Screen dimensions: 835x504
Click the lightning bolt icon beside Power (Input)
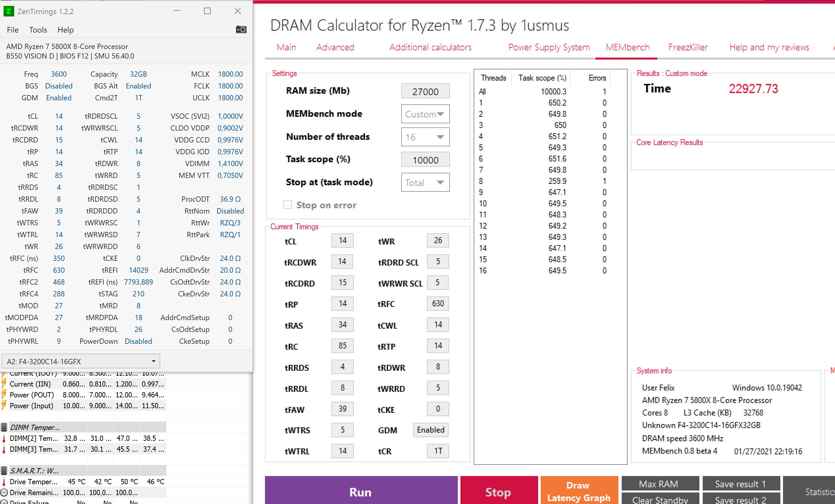point(3,405)
